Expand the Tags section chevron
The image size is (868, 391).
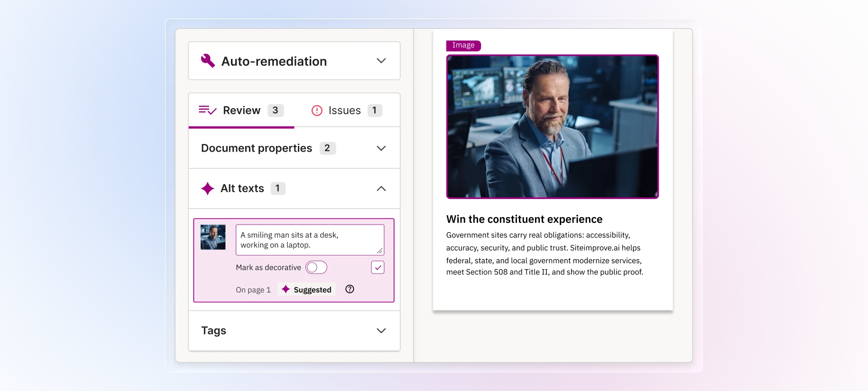381,331
